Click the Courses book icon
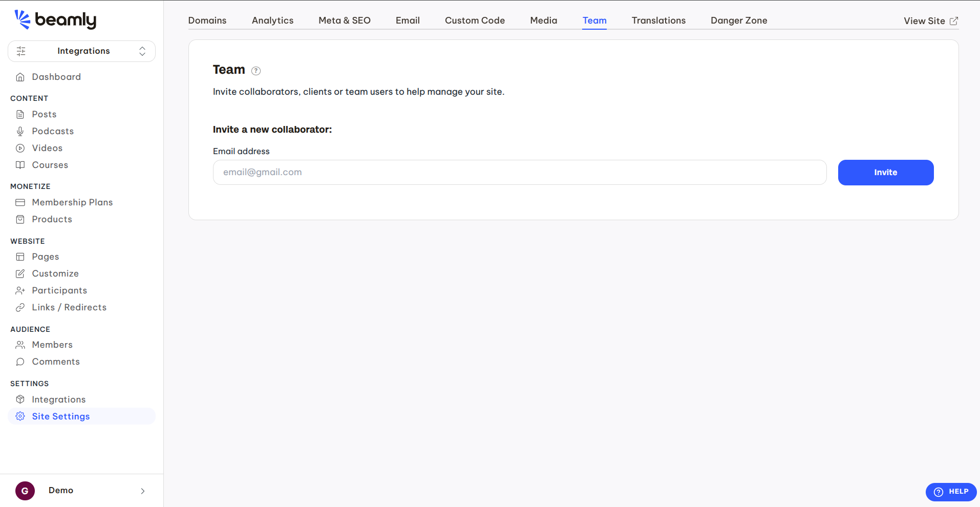This screenshot has height=507, width=980. coord(20,165)
